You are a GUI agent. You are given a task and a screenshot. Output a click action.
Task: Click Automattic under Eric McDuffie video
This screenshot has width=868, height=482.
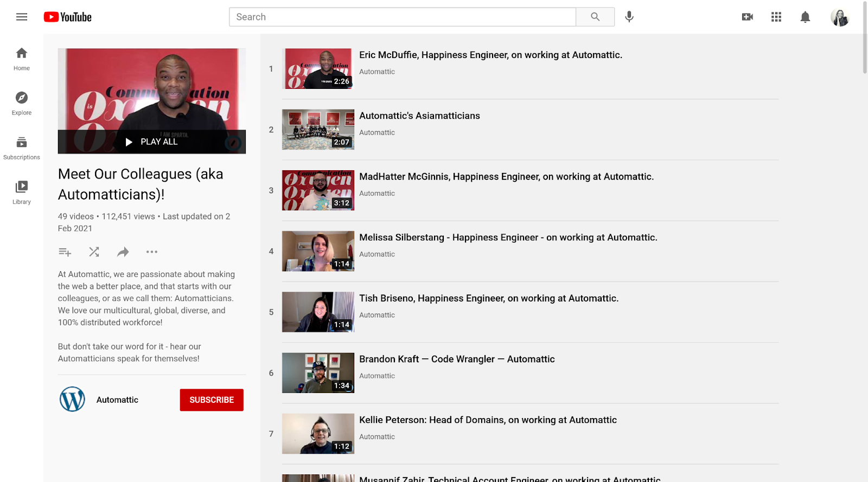click(x=377, y=72)
